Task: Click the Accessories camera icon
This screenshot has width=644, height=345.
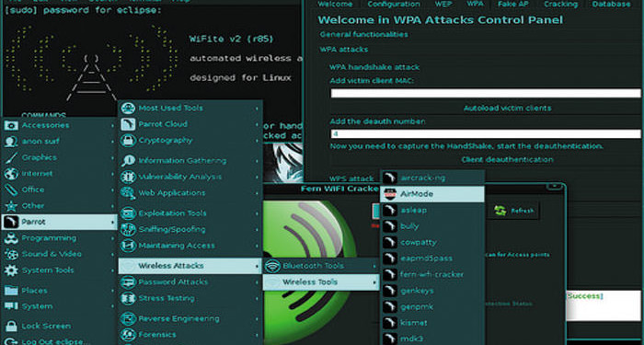Action: point(11,125)
